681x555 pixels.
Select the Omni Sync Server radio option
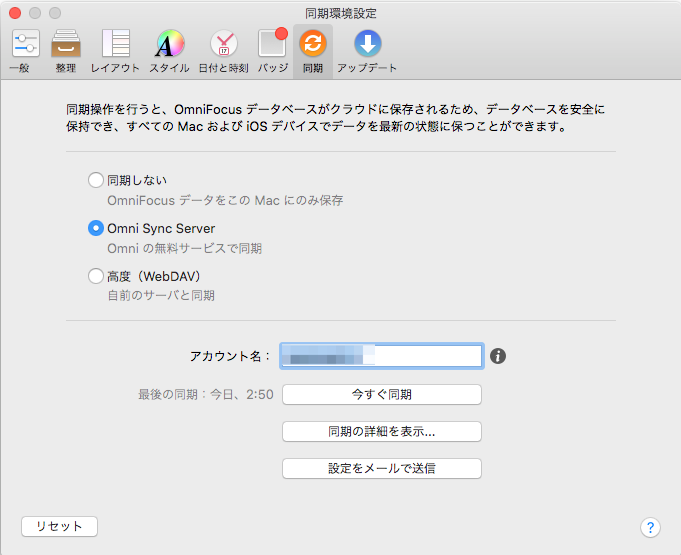pos(96,228)
